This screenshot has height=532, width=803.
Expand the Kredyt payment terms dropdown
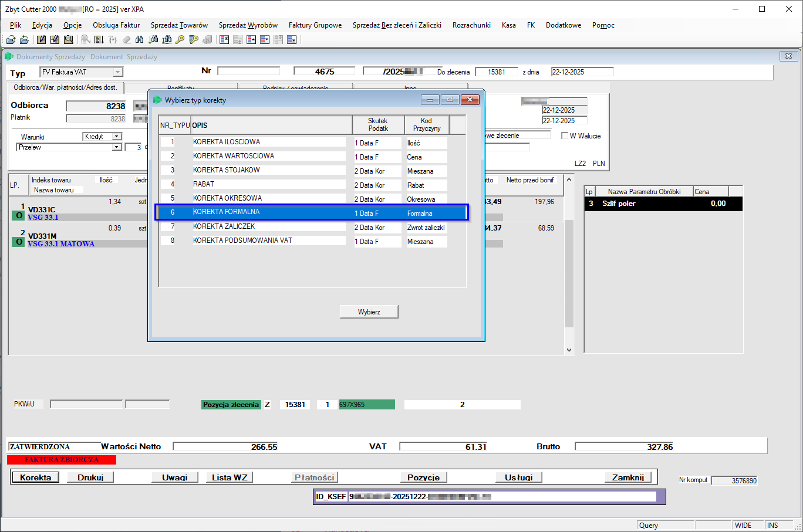pyautogui.click(x=116, y=137)
